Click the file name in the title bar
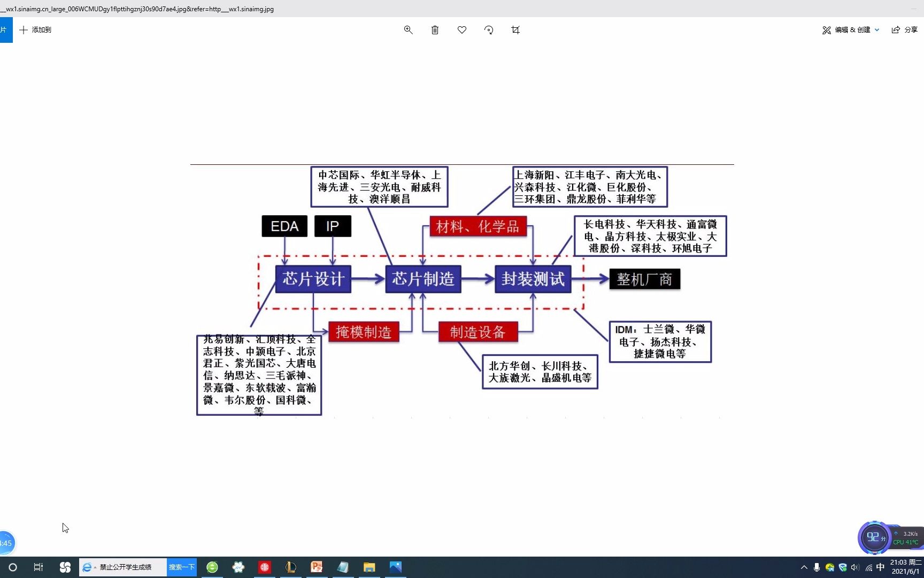 click(x=137, y=9)
